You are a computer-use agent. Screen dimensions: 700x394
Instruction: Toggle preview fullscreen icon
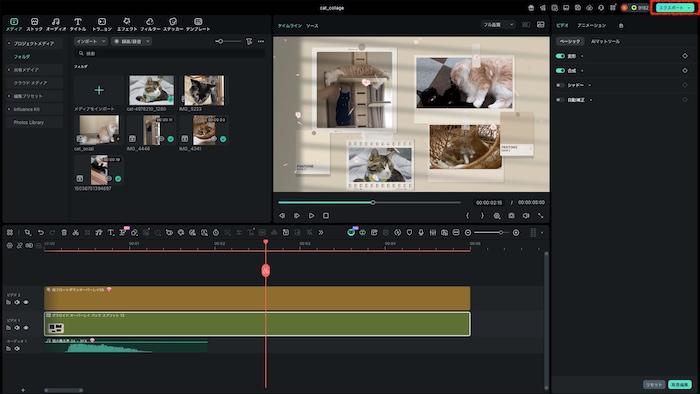(541, 216)
